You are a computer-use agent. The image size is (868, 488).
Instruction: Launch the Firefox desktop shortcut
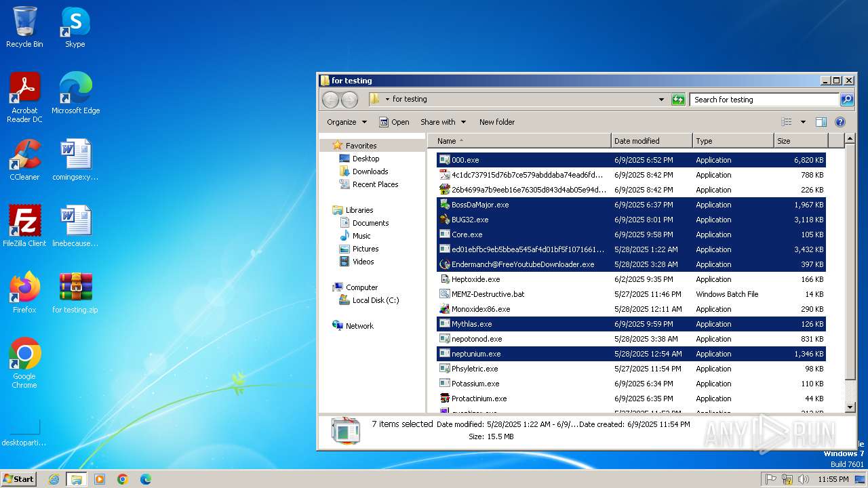tap(24, 292)
